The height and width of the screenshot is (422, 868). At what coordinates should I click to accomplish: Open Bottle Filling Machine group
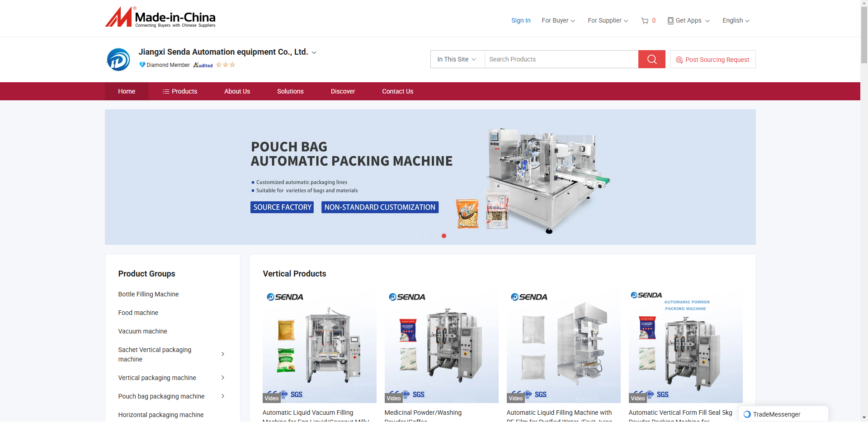point(149,294)
